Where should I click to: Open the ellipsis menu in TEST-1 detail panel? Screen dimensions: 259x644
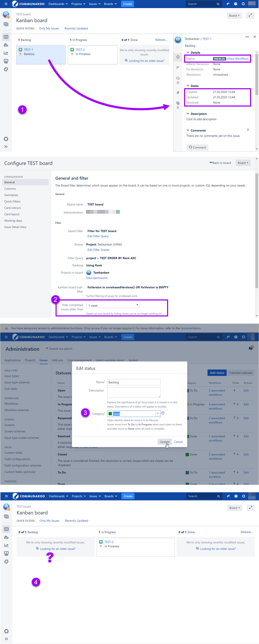tap(247, 37)
